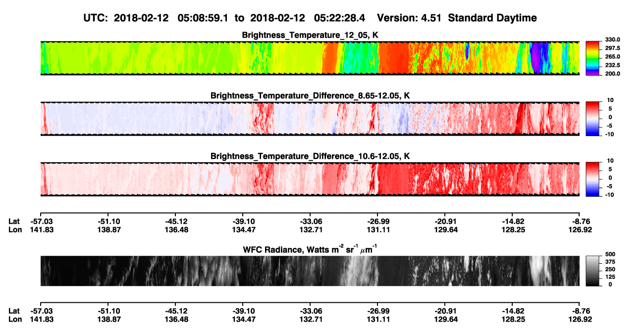Click upper axis latitude -33.06 label
The width and height of the screenshot is (644, 330).
[x=311, y=222]
